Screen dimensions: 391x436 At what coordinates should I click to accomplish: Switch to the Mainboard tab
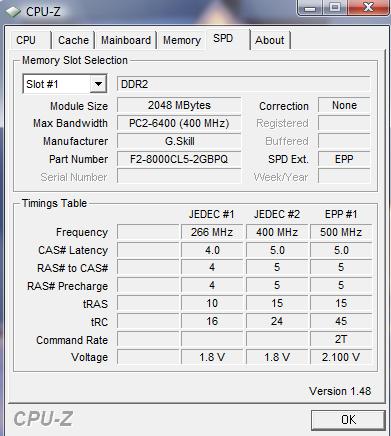(126, 40)
